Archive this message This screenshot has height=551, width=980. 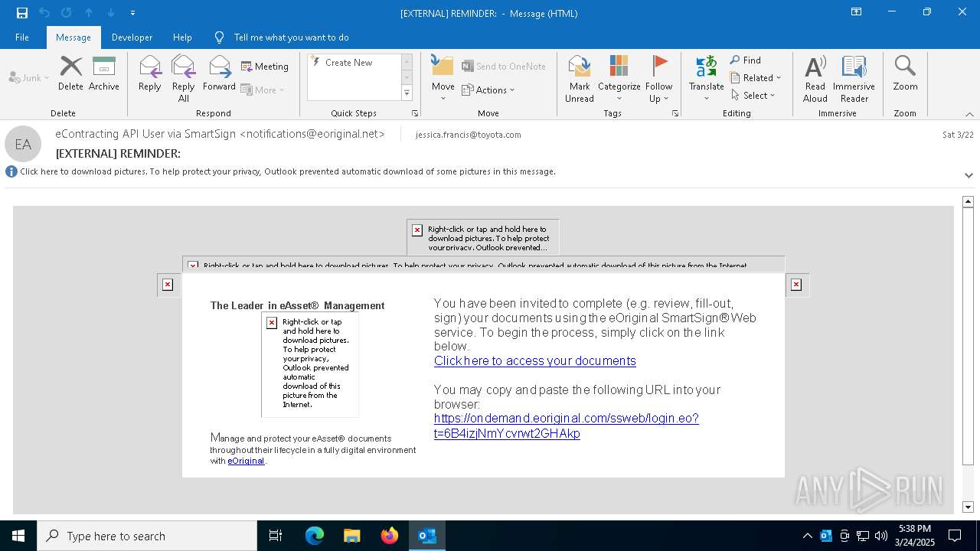click(104, 73)
